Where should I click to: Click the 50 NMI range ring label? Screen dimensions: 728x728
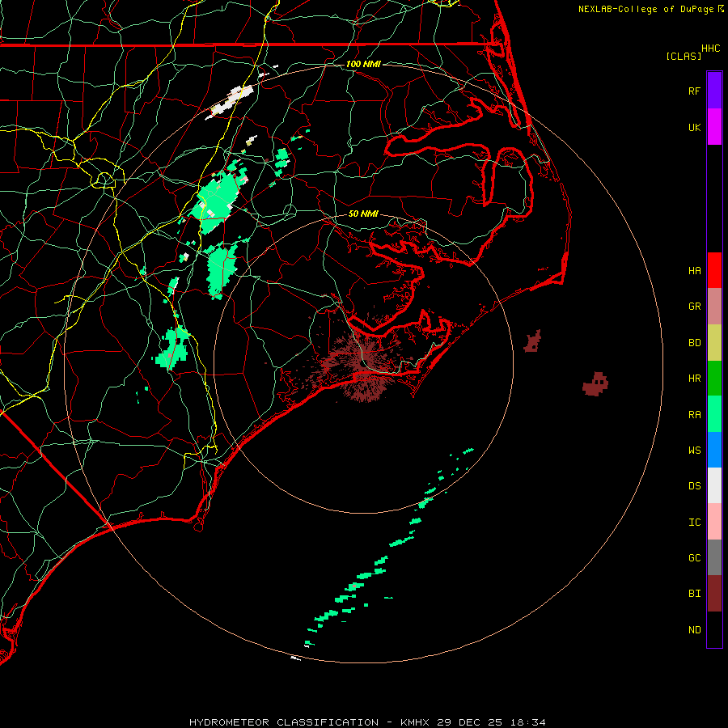pos(363,214)
